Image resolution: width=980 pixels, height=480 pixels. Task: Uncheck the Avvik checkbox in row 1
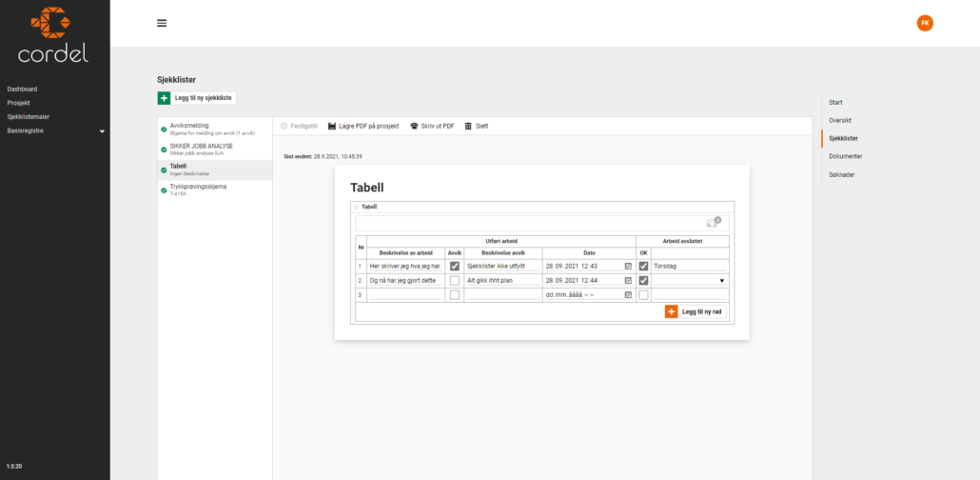(x=454, y=267)
